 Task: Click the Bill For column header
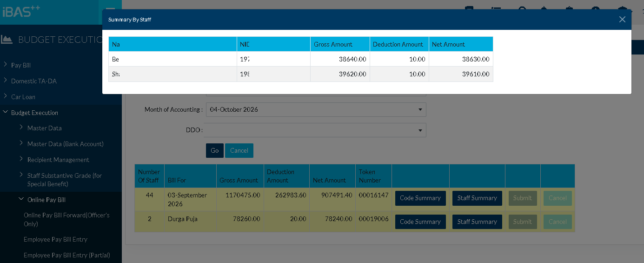point(190,176)
